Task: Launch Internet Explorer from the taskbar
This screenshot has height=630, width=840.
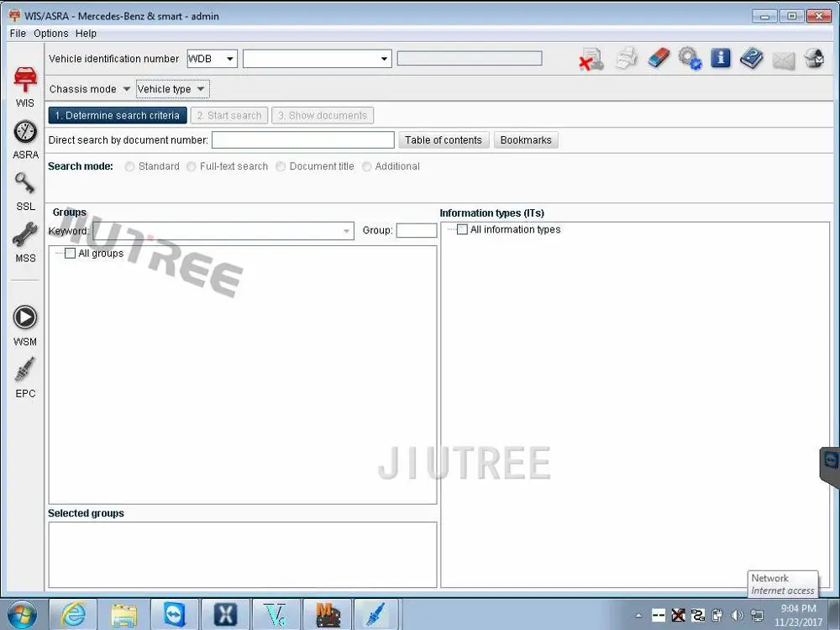Action: (x=73, y=615)
